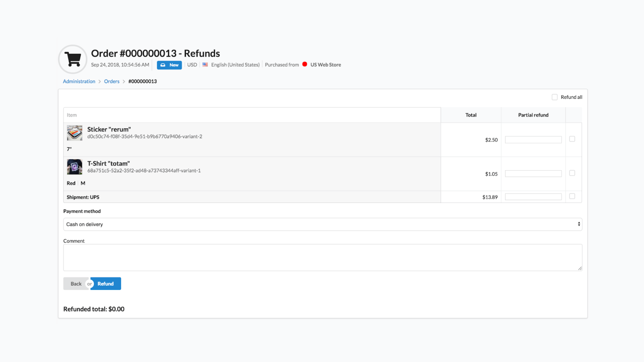Click the T-Shirt "totam" product image
This screenshot has width=644, height=362.
(74, 167)
